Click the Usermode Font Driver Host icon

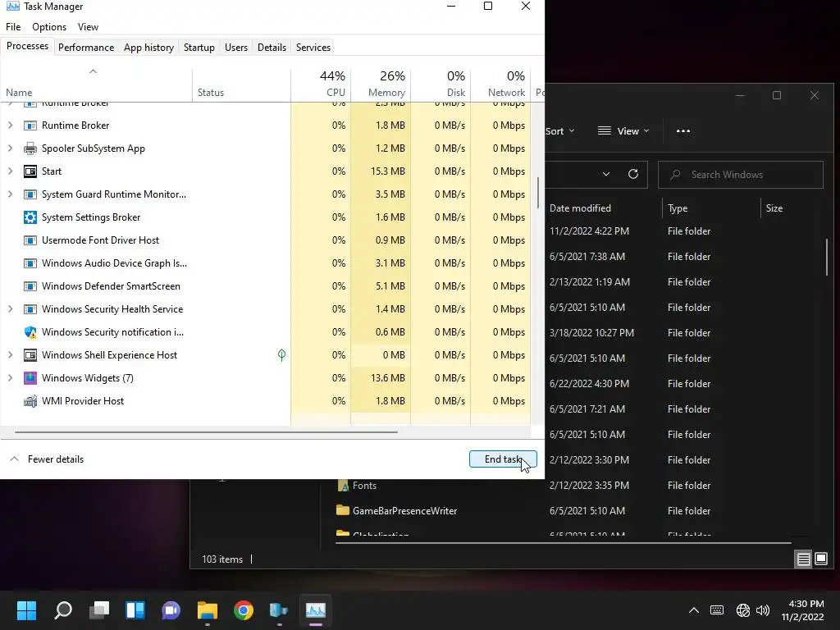(x=30, y=240)
